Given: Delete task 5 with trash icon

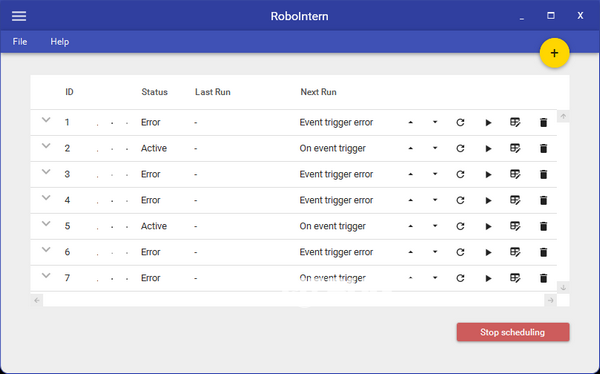Looking at the screenshot, I should tap(543, 226).
